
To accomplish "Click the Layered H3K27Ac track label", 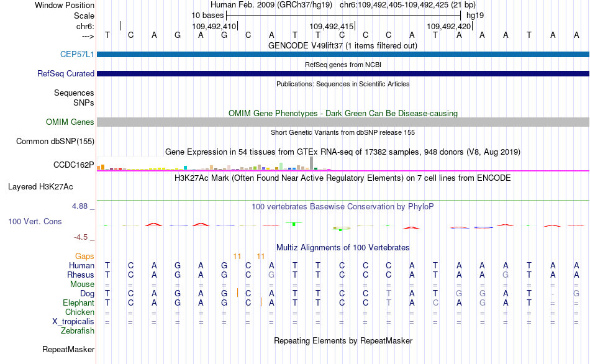I will pyautogui.click(x=40, y=187).
